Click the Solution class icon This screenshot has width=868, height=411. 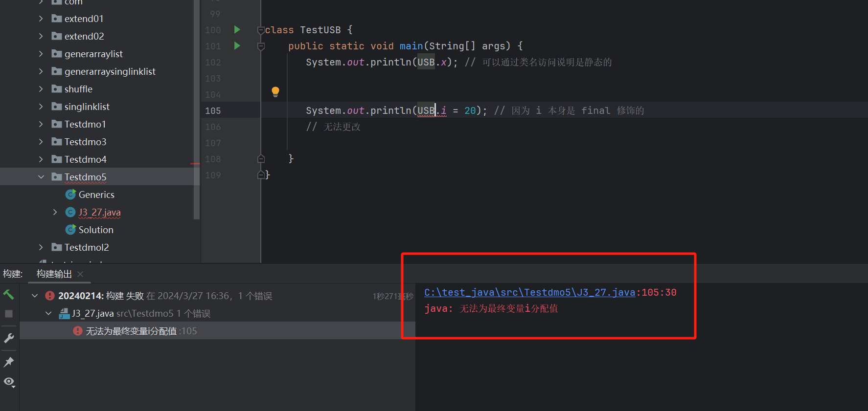click(70, 230)
